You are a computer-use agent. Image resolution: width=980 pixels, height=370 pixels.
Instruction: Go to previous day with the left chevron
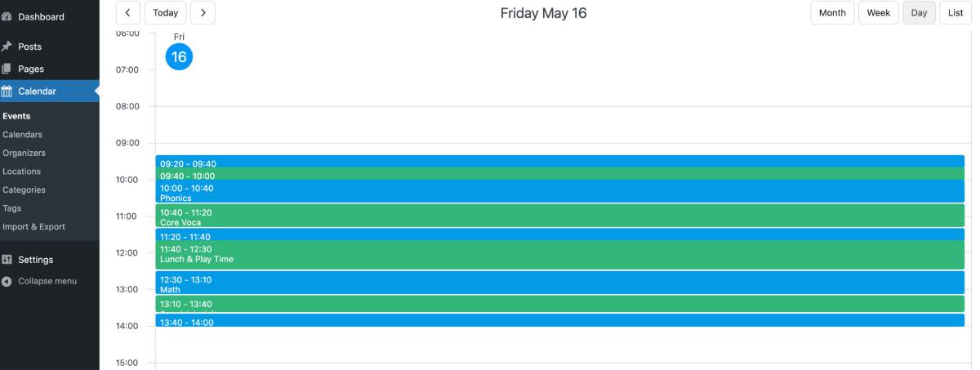pos(127,13)
